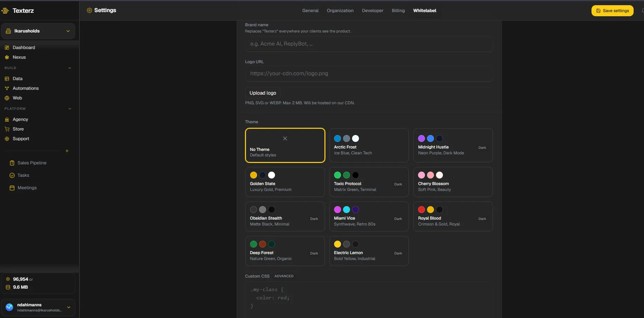Screen dimensions: 644x318
Task: Click the plus icon to add item
Action: point(67,151)
